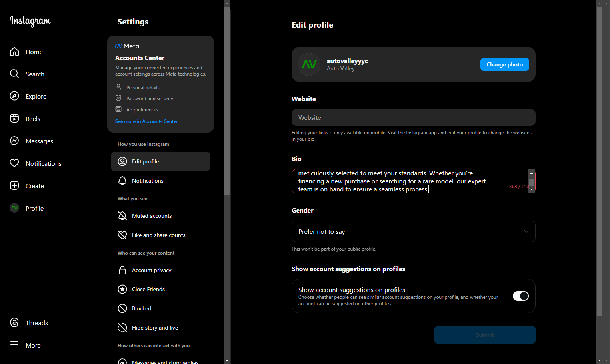The height and width of the screenshot is (364, 610).
Task: Expand the Gender dropdown
Action: 414,231
